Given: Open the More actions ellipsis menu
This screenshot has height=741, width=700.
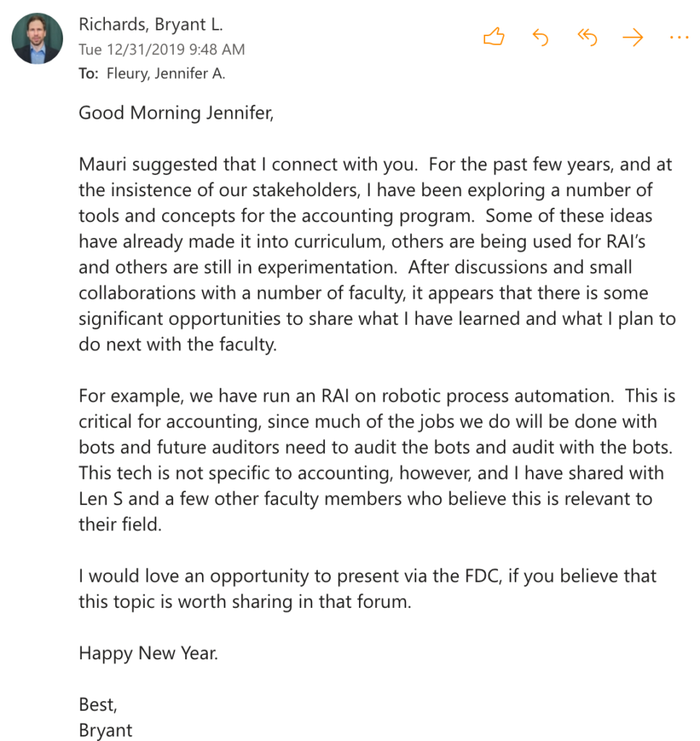Looking at the screenshot, I should [679, 38].
